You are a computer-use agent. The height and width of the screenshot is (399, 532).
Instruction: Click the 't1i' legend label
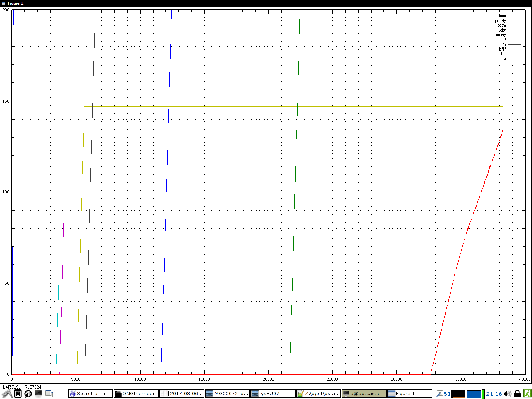503,44
